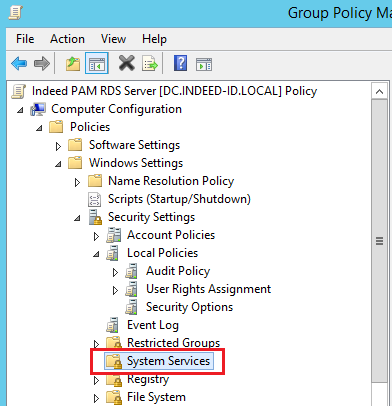The width and height of the screenshot is (392, 406).
Task: Click the Up one level folder icon
Action: point(73,63)
